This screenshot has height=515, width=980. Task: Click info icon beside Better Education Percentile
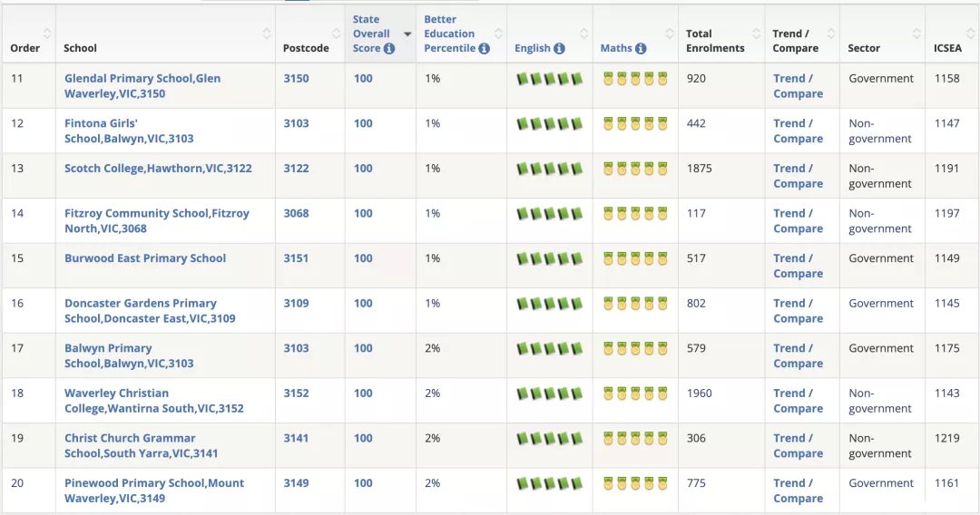click(484, 48)
